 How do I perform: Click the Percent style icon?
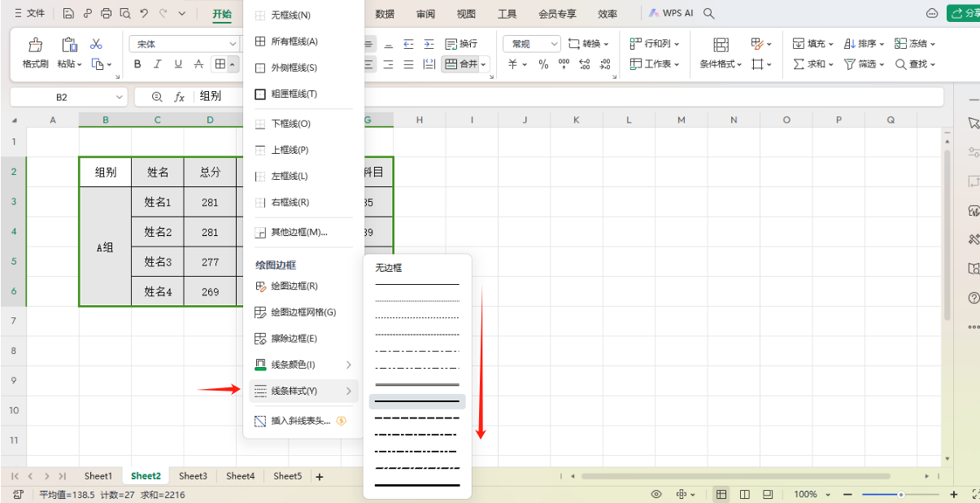pyautogui.click(x=543, y=64)
